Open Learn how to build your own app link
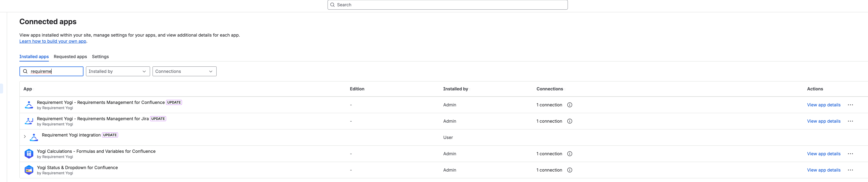Image resolution: width=868 pixels, height=182 pixels. 53,41
